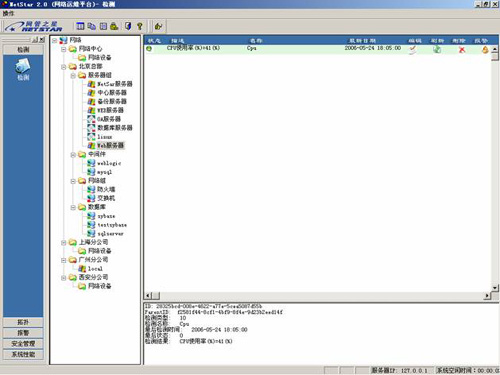Select the weblogic tree item
The image size is (500, 375).
tap(109, 163)
